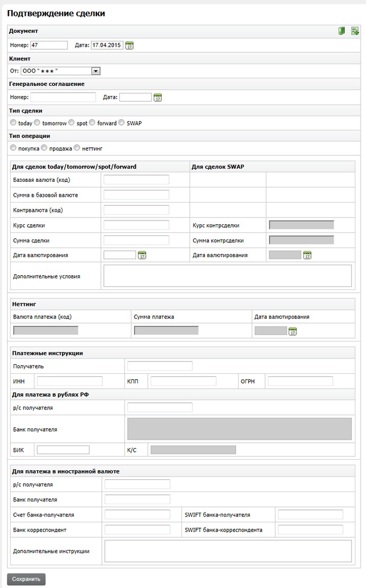
Task: Open calendar for Документ Дата field
Action: tap(129, 46)
